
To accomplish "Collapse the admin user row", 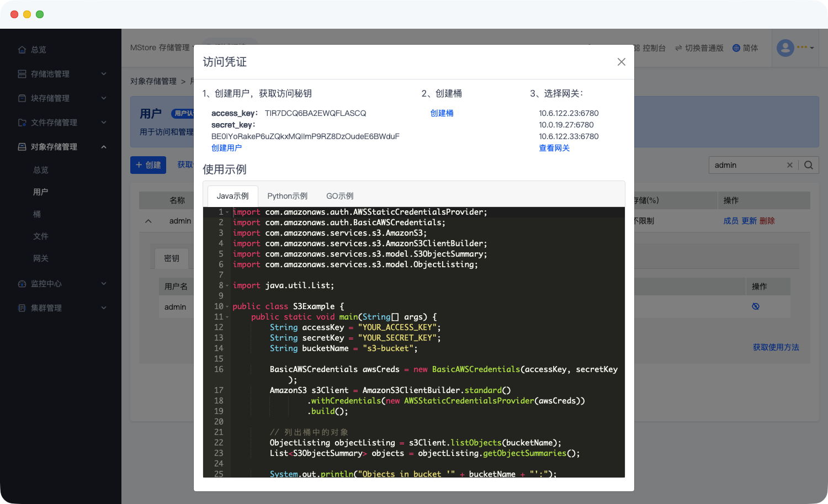I will [148, 221].
